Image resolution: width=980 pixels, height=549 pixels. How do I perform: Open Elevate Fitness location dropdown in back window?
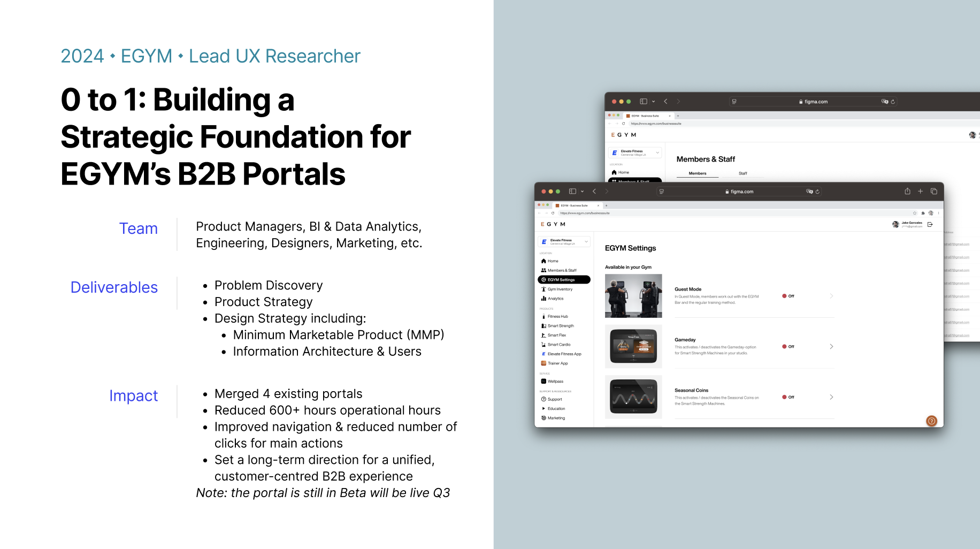point(635,152)
